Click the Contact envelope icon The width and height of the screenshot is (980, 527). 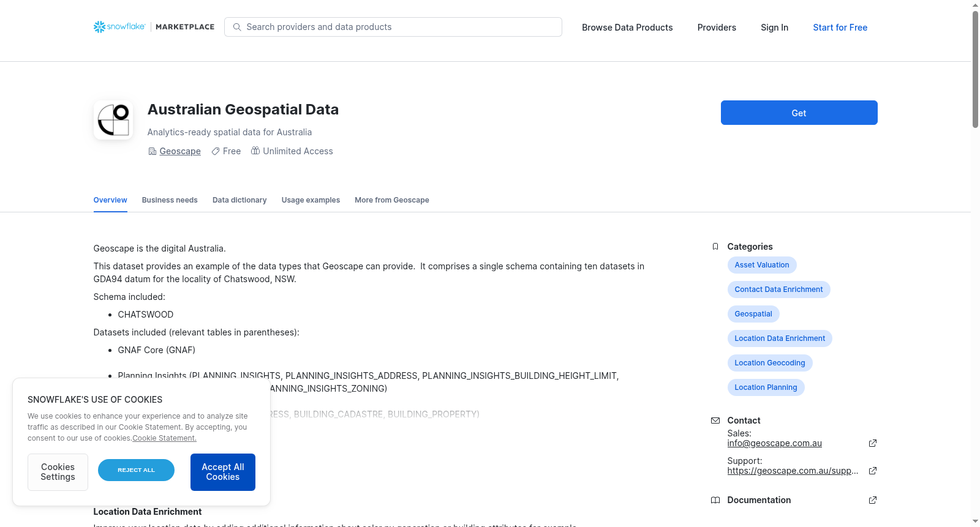[715, 420]
